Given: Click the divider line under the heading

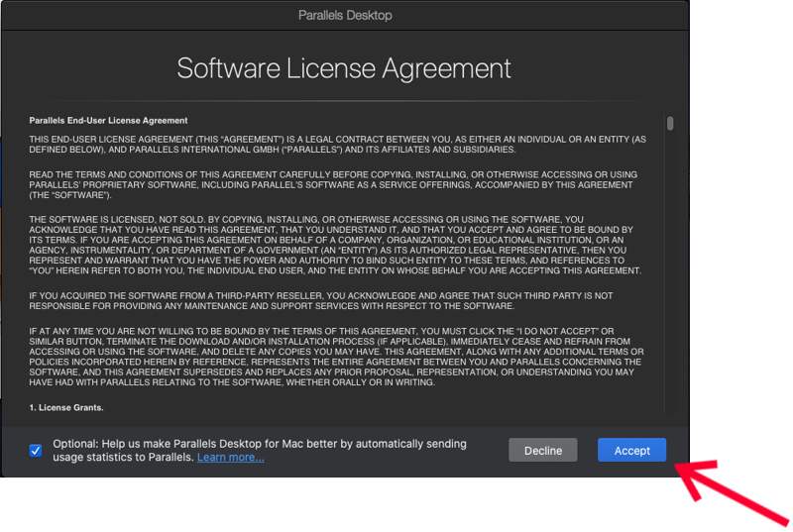Looking at the screenshot, I should coord(344,101).
